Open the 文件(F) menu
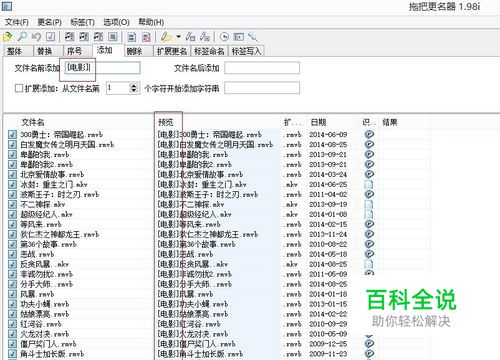 pos(17,22)
